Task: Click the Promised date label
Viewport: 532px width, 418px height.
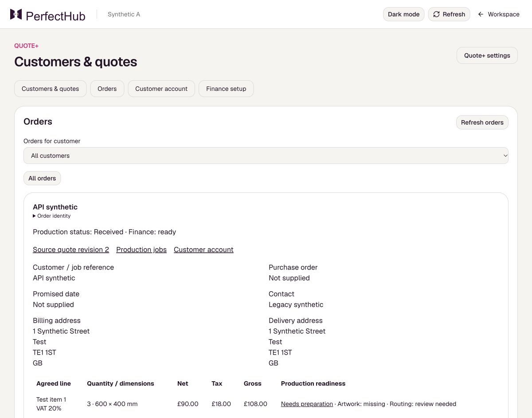Action: [x=56, y=294]
